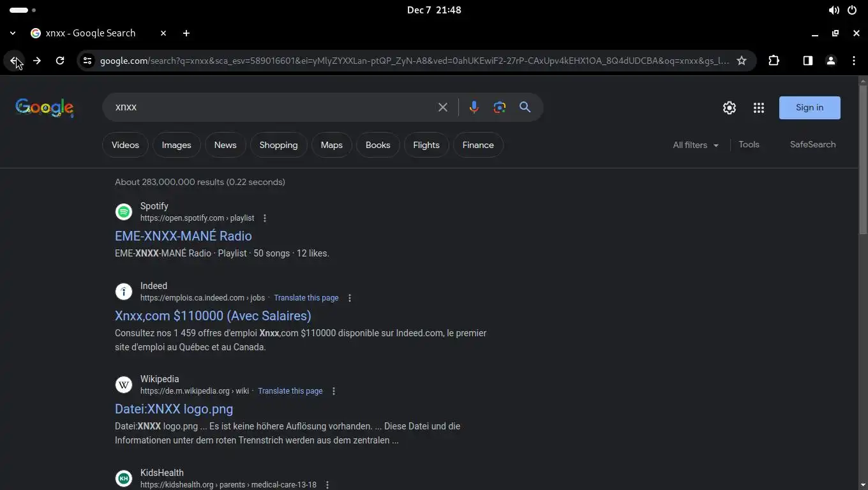Go to Google homepage via logo
The height and width of the screenshot is (490, 868).
[45, 108]
